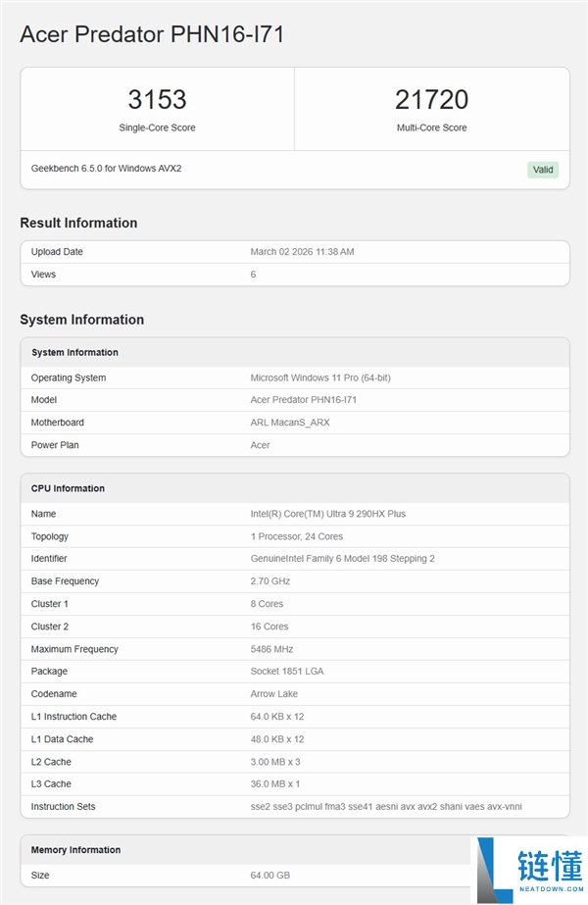Select the 16 Cores value

tap(269, 627)
